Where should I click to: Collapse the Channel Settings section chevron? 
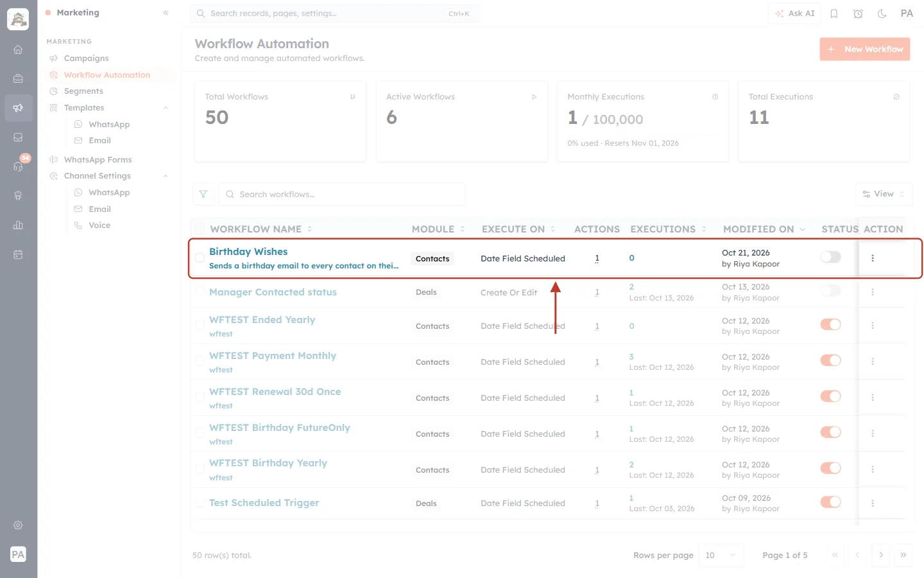click(x=166, y=176)
